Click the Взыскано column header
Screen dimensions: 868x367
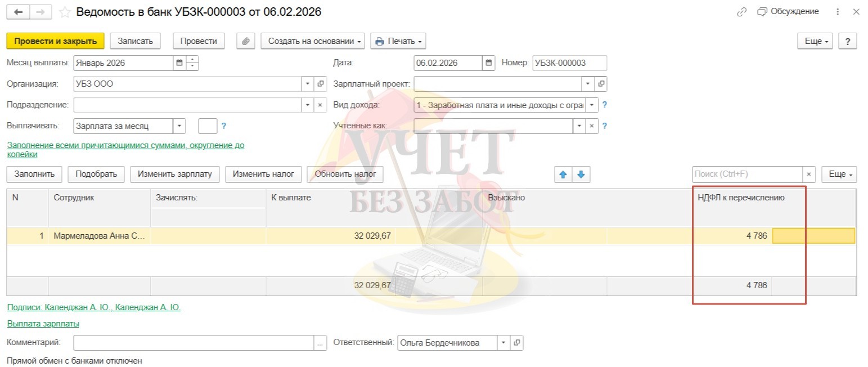pos(545,208)
